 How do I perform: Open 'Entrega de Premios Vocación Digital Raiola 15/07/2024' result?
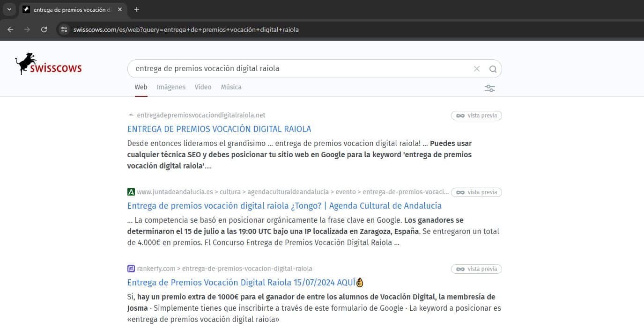pos(245,282)
